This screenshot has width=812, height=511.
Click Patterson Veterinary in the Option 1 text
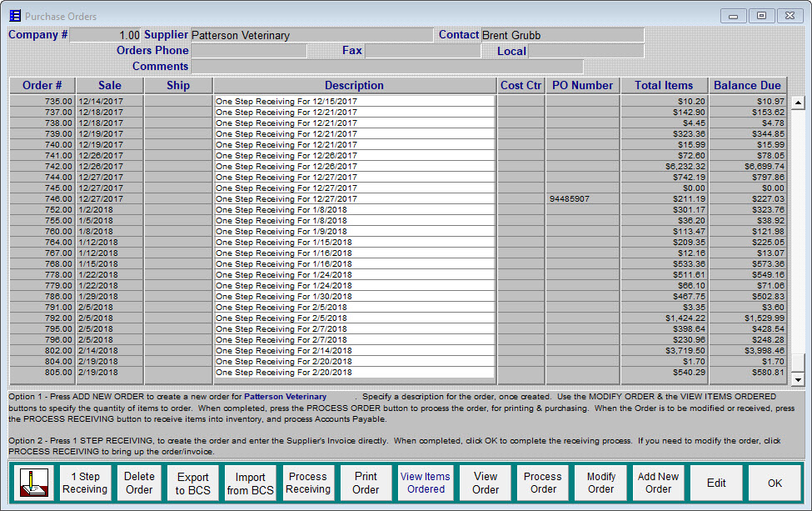(286, 397)
